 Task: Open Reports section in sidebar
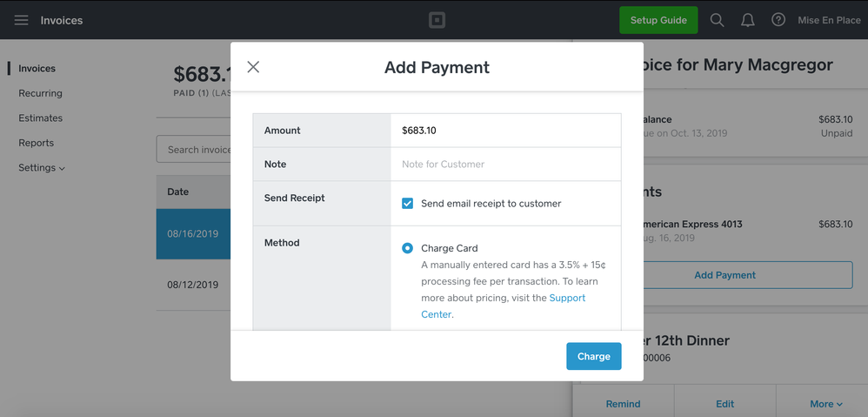coord(36,143)
